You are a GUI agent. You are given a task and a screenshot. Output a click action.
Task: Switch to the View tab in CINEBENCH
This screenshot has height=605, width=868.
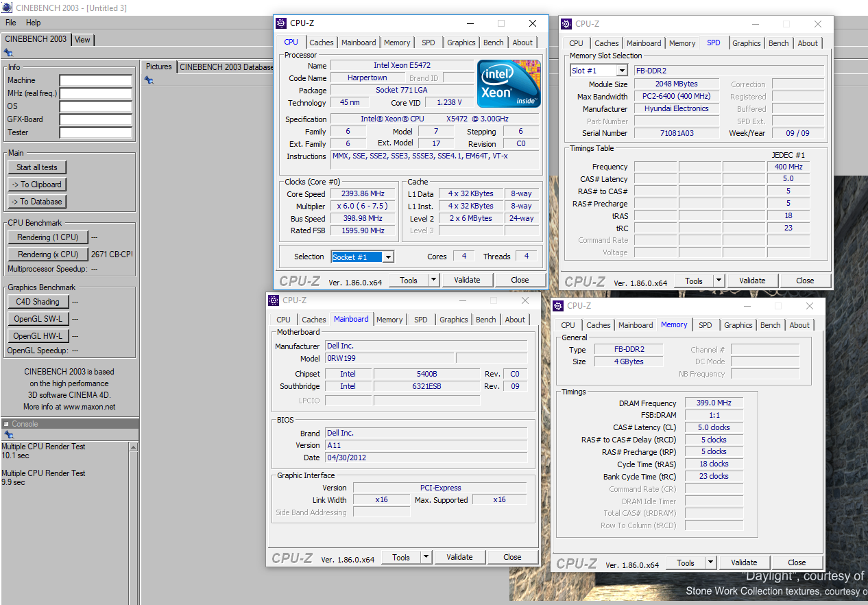coord(82,39)
